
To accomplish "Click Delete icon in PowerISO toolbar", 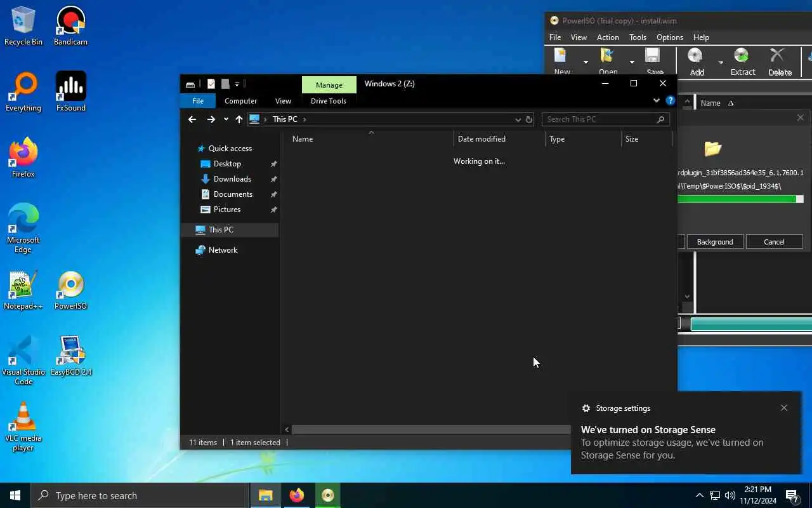I will 780,62.
